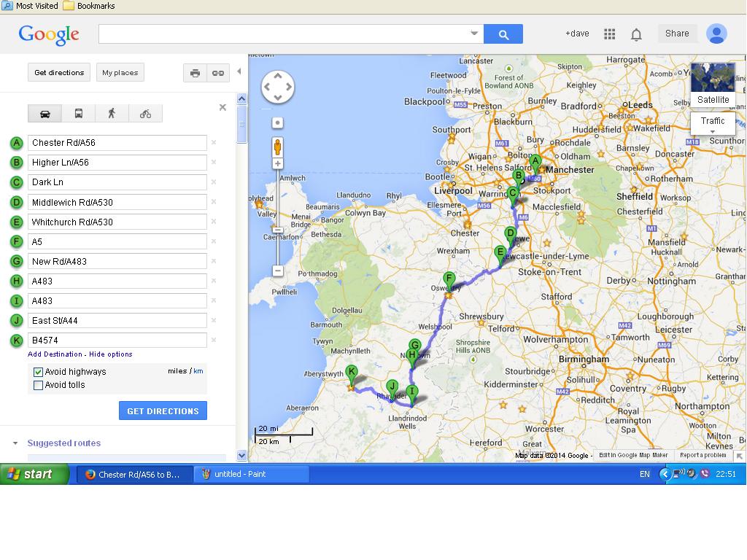Click the Windows start button
The width and height of the screenshot is (747, 560).
[x=34, y=474]
